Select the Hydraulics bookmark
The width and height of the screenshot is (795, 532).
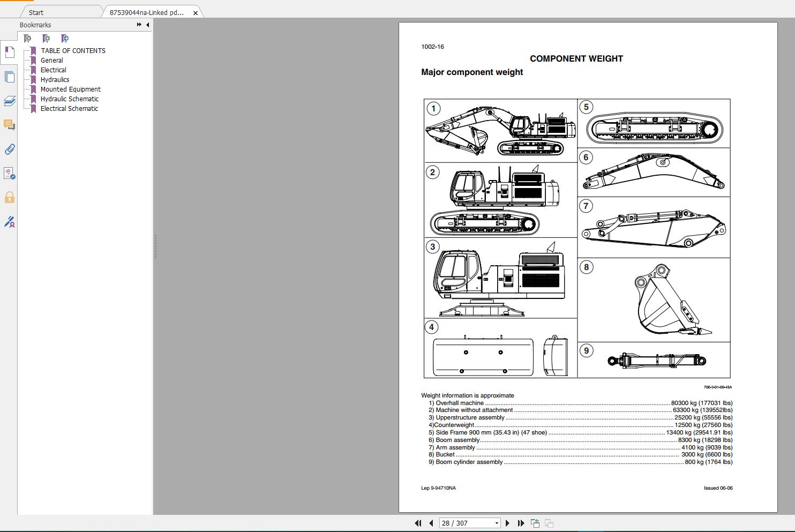click(x=55, y=80)
